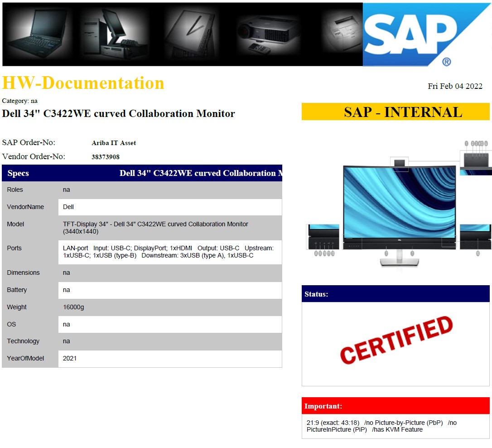Select vendor order number 38373908
Screen dimensions: 492x448
106,156
